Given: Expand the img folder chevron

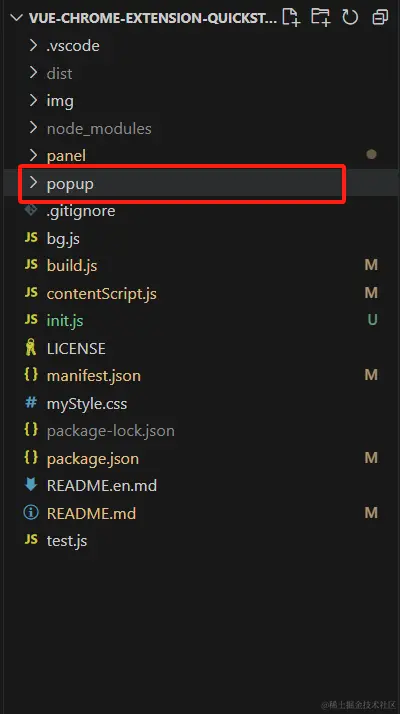Looking at the screenshot, I should click(x=33, y=101).
